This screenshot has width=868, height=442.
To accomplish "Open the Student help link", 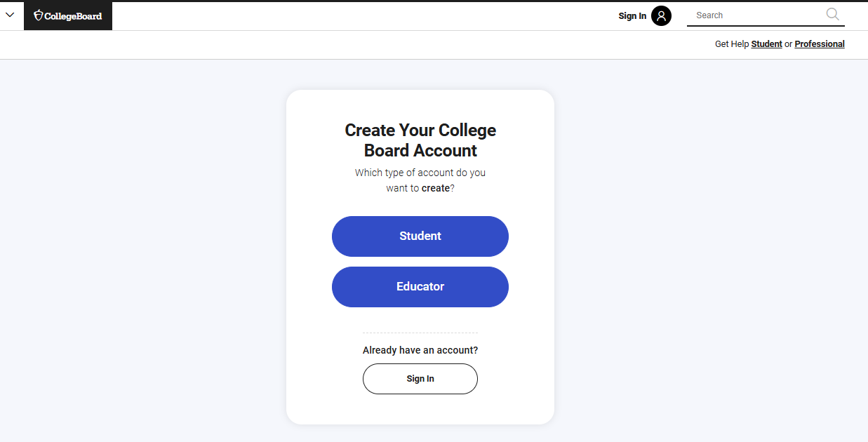I will (766, 43).
